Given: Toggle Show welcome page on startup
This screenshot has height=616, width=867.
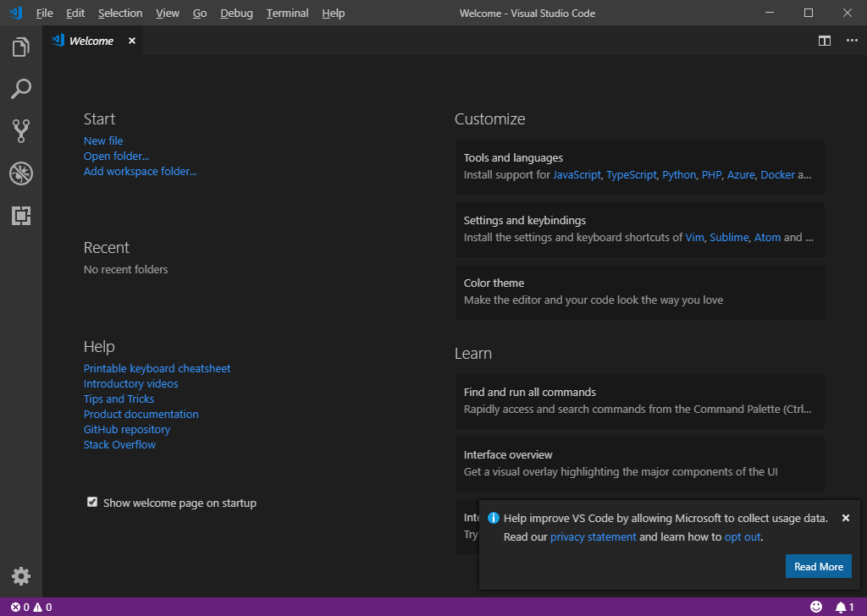Looking at the screenshot, I should (x=92, y=502).
